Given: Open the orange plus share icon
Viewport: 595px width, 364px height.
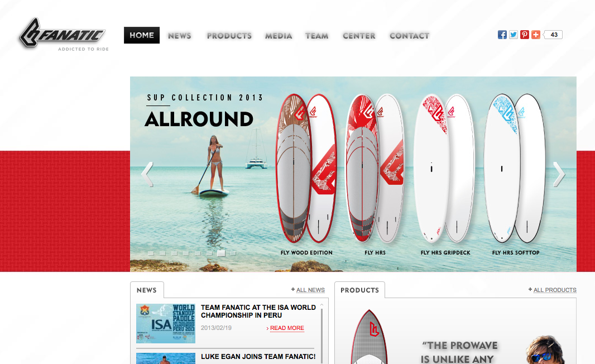Looking at the screenshot, I should coord(536,35).
